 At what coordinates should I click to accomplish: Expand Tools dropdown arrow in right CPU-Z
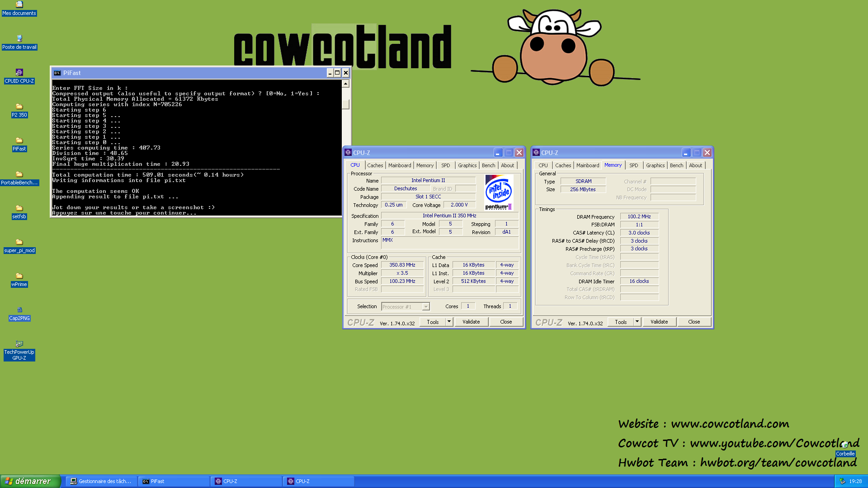tap(637, 322)
